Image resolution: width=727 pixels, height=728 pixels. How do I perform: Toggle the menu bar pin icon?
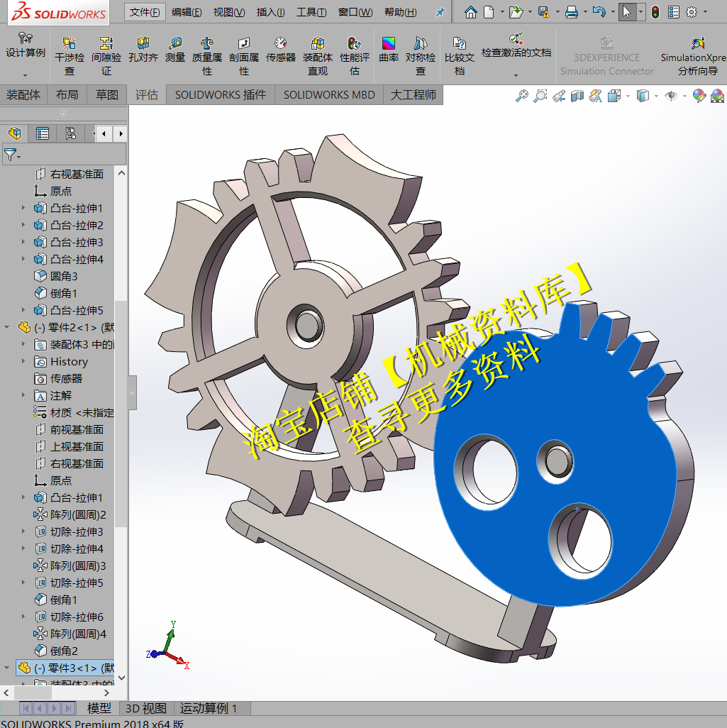tap(440, 13)
